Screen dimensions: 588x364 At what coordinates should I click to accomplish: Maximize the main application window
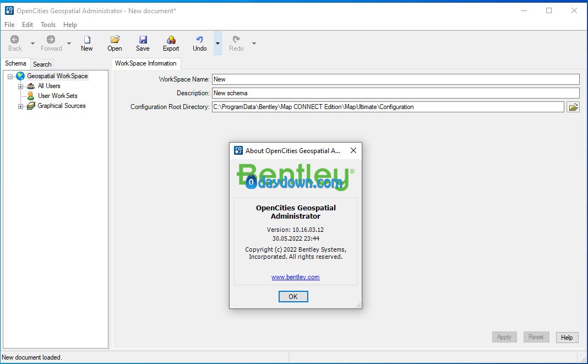(548, 10)
